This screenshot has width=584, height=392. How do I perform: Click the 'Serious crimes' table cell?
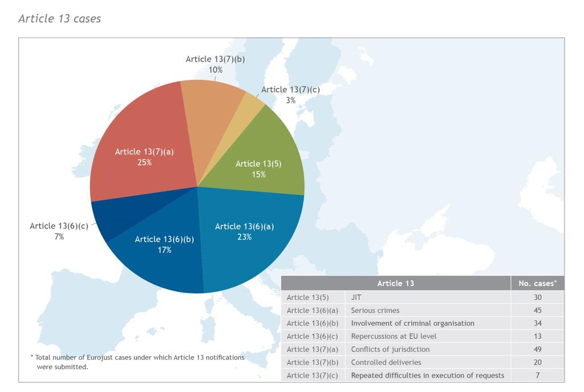pos(428,310)
